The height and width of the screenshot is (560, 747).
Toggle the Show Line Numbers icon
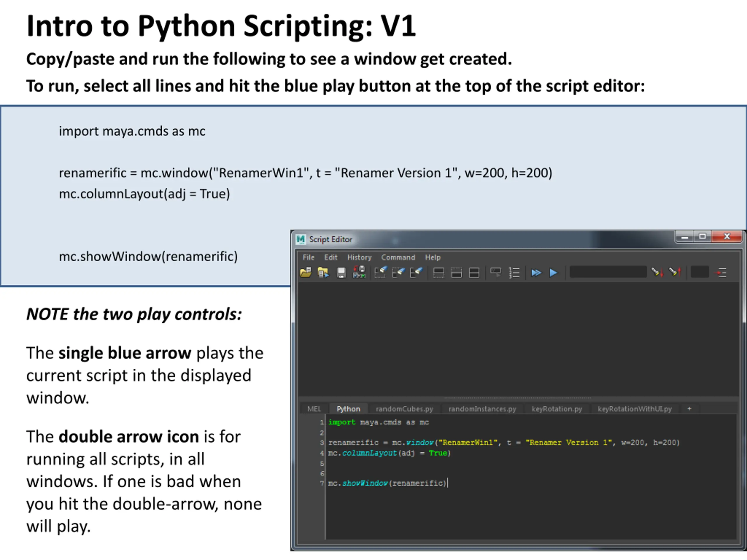click(514, 273)
